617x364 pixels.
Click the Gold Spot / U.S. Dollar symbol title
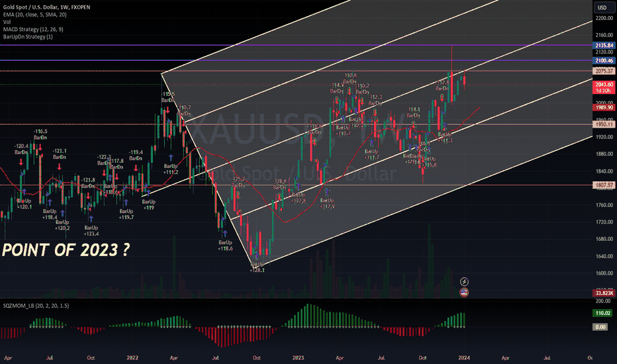[x=46, y=7]
